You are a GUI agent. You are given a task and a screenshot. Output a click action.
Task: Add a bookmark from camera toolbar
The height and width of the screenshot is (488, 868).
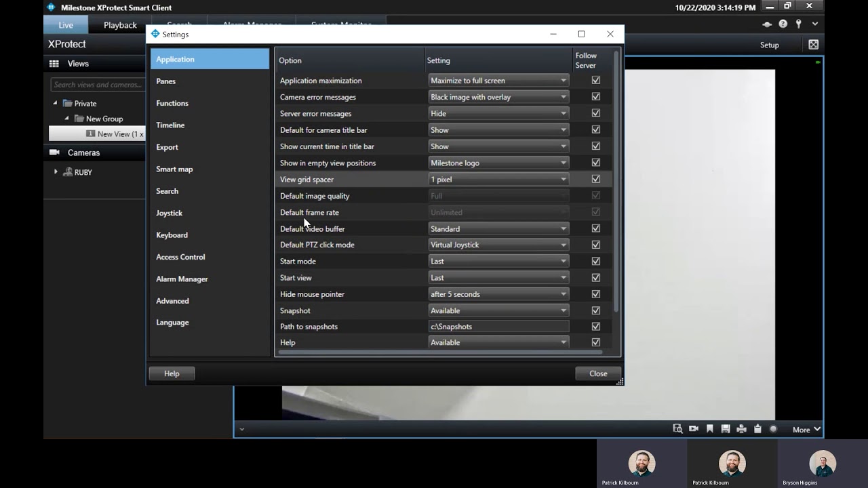click(x=710, y=429)
